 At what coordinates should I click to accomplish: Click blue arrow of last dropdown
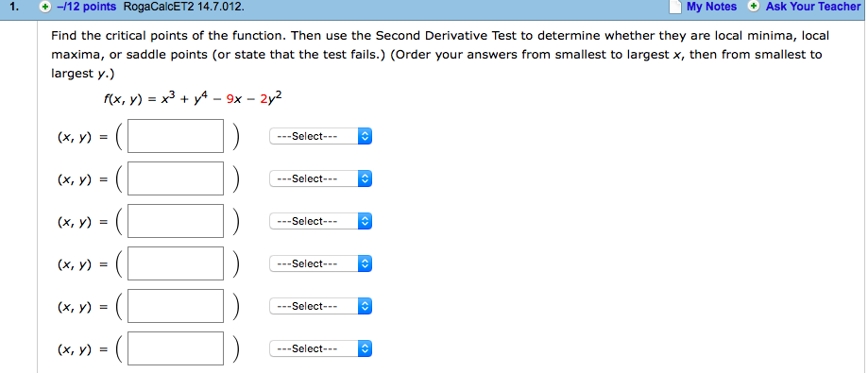(365, 348)
